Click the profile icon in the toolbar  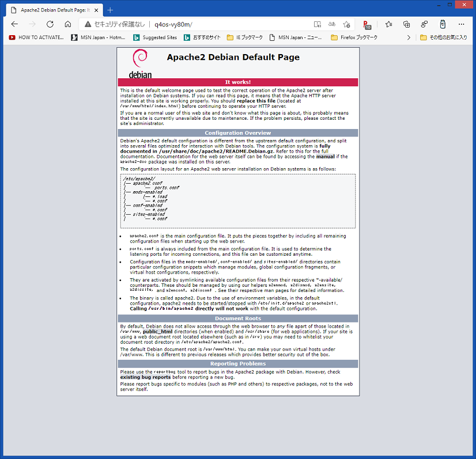424,24
